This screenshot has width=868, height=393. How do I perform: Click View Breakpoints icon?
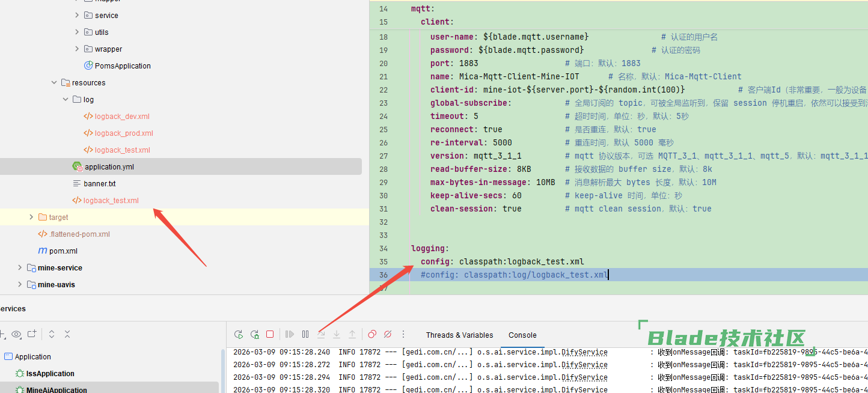tap(372, 335)
